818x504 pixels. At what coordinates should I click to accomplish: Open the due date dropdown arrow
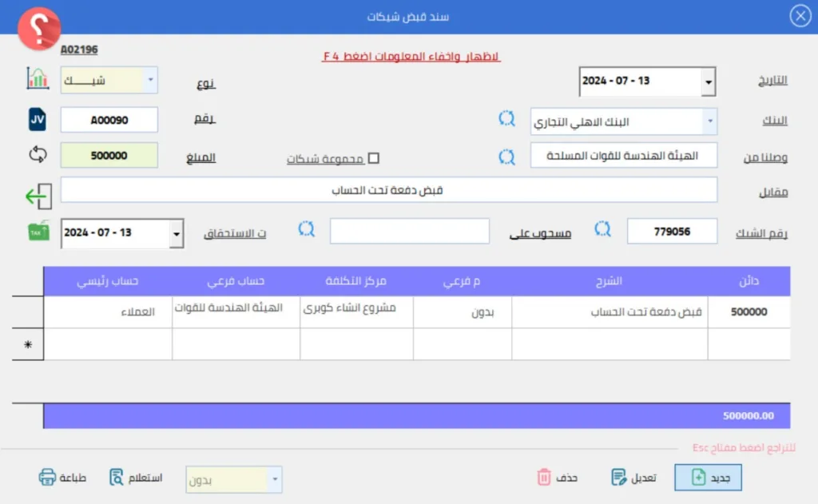pyautogui.click(x=175, y=233)
